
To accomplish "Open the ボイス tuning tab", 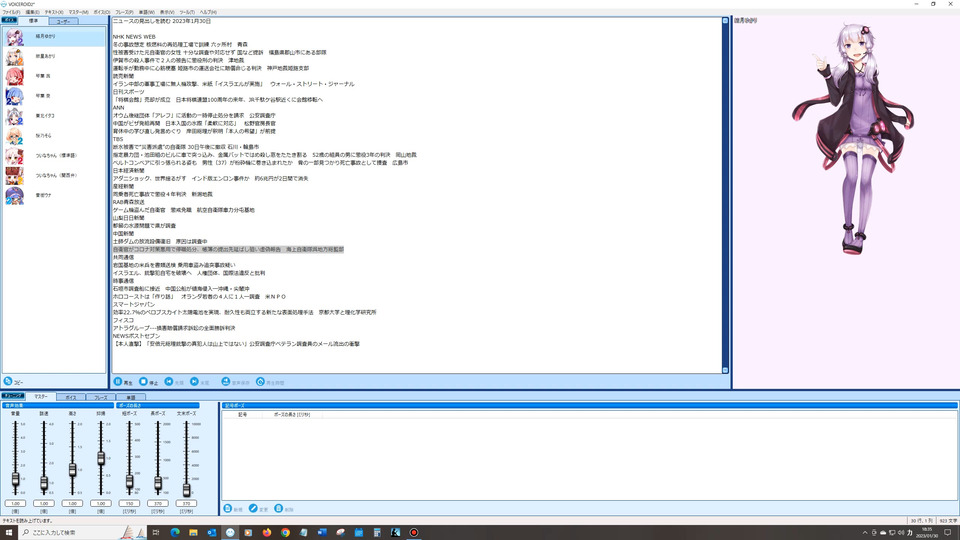I will click(71, 397).
